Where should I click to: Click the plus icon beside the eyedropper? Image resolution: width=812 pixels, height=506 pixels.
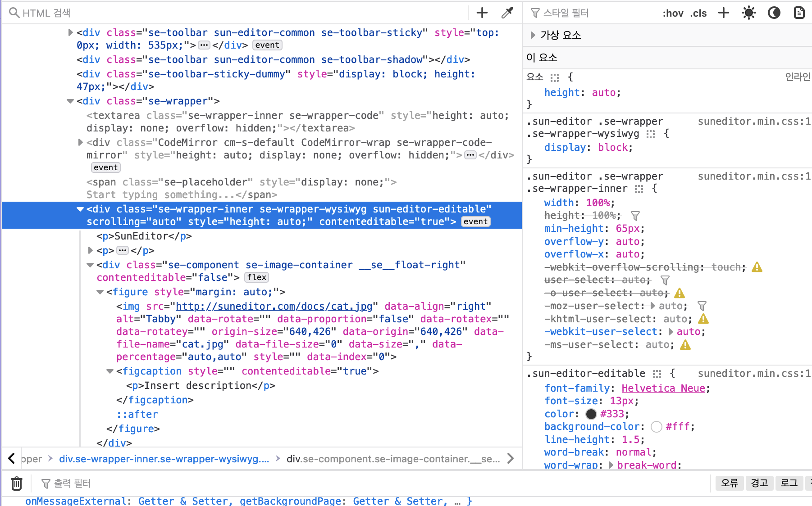click(482, 13)
